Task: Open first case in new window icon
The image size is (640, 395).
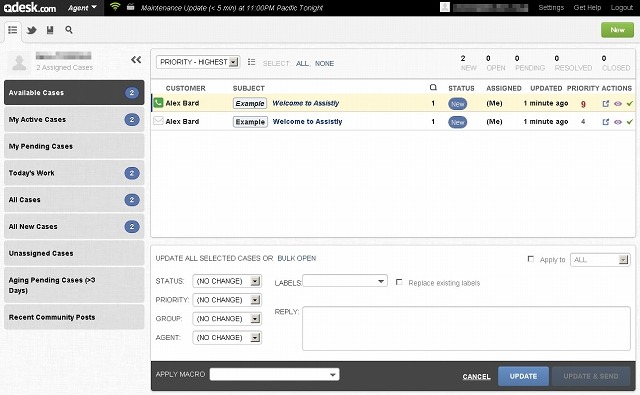Action: pyautogui.click(x=606, y=104)
